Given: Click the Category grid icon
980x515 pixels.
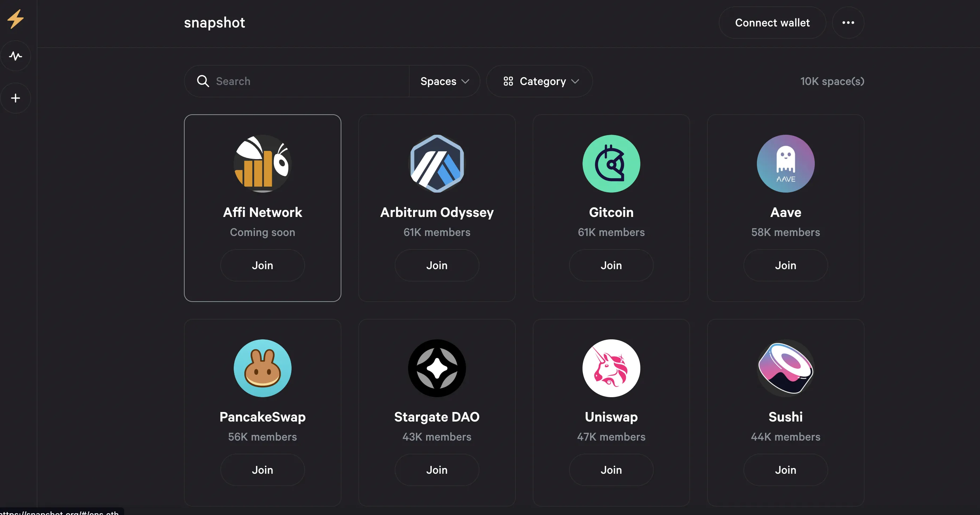Looking at the screenshot, I should click(508, 81).
